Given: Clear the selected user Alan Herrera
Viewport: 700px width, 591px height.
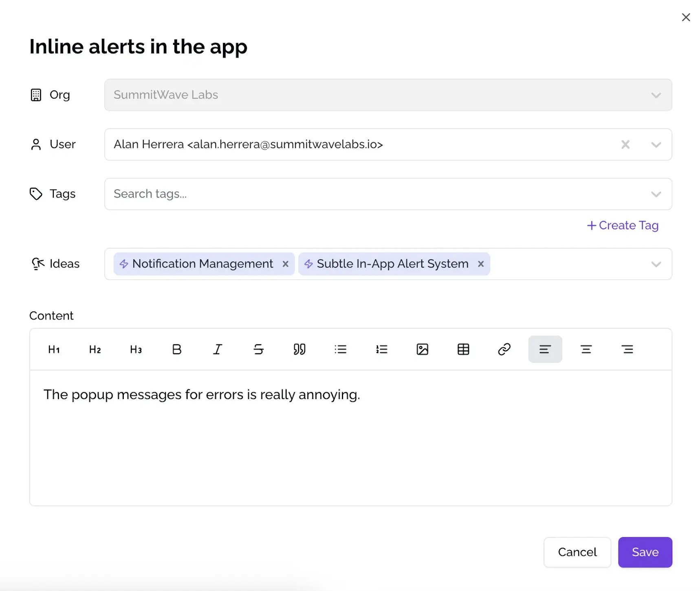Looking at the screenshot, I should (x=626, y=144).
